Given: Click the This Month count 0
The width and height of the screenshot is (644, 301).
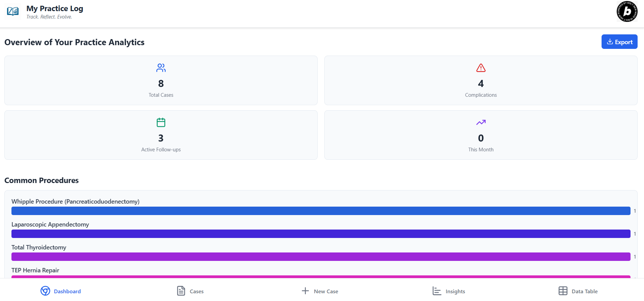Looking at the screenshot, I should coord(481,138).
